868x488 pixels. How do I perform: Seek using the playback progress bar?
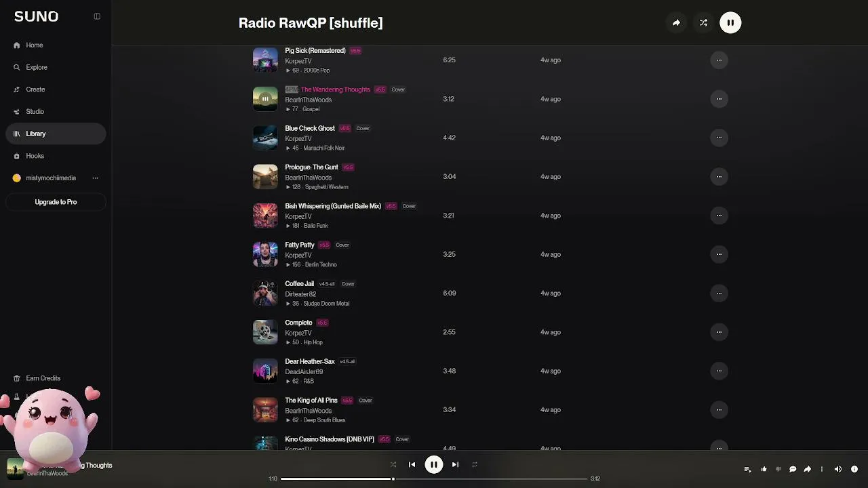point(434,479)
